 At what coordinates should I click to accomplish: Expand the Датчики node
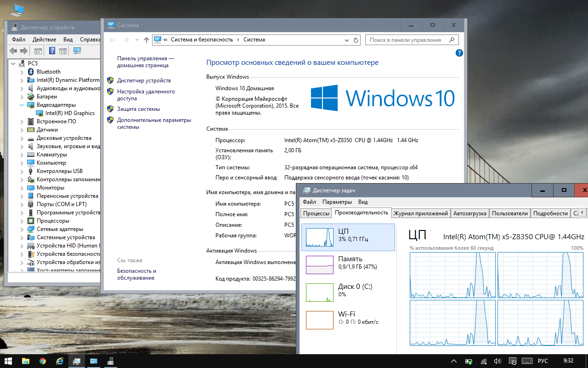coord(22,130)
